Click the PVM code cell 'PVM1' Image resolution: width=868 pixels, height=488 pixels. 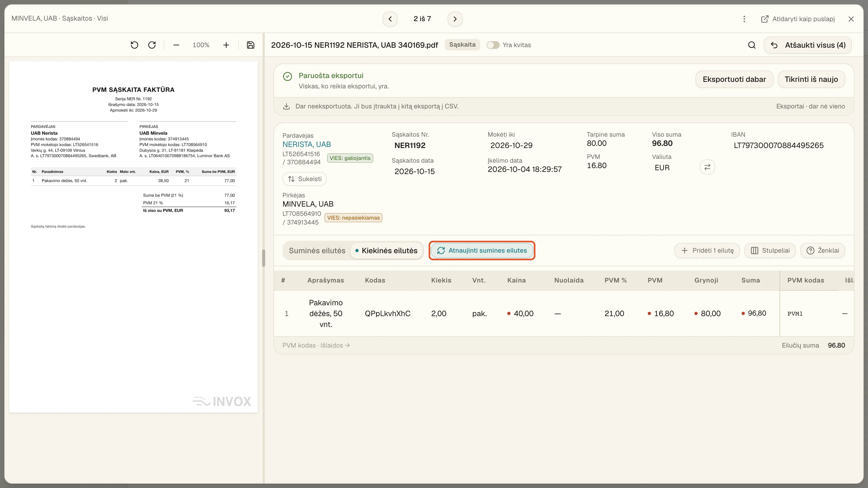[795, 314]
